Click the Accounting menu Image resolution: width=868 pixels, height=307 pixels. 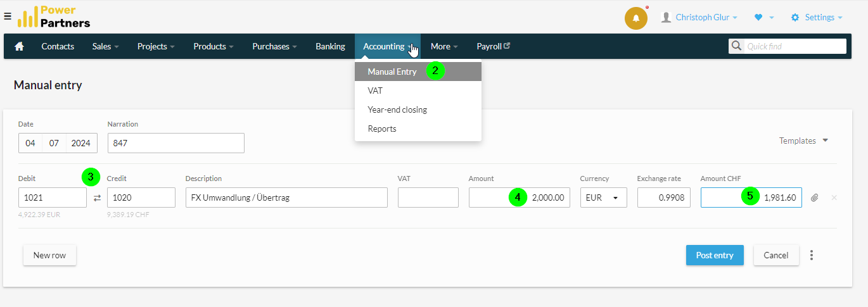coord(387,46)
